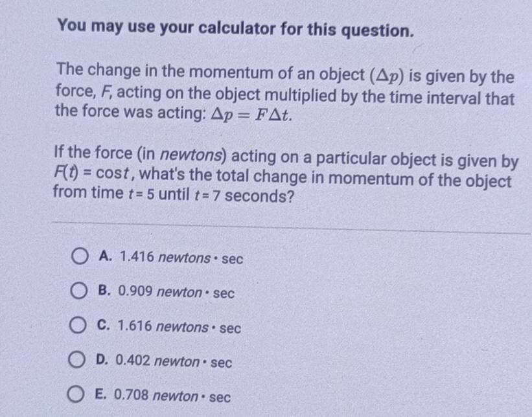This screenshot has height=417, width=532.
Task: Select the radio button for option A
Action: 78,259
